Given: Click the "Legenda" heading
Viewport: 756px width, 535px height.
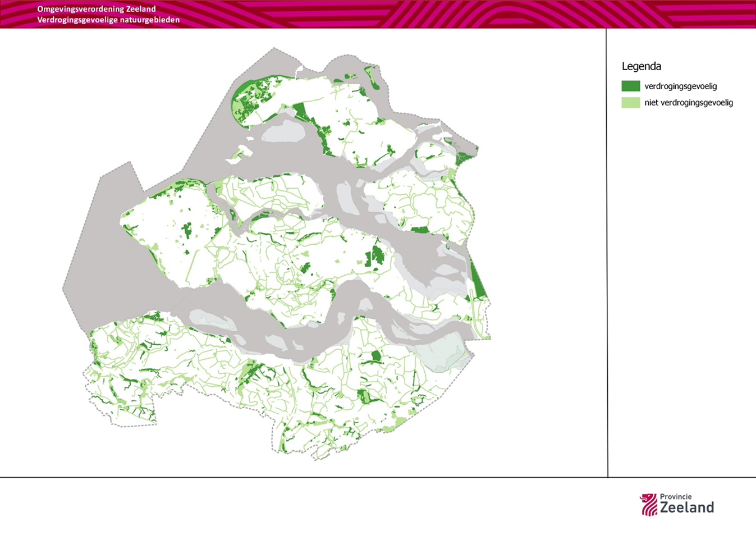Looking at the screenshot, I should point(641,66).
